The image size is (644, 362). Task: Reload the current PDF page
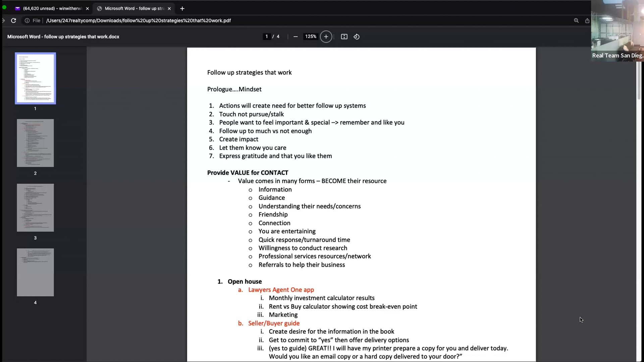point(14,20)
